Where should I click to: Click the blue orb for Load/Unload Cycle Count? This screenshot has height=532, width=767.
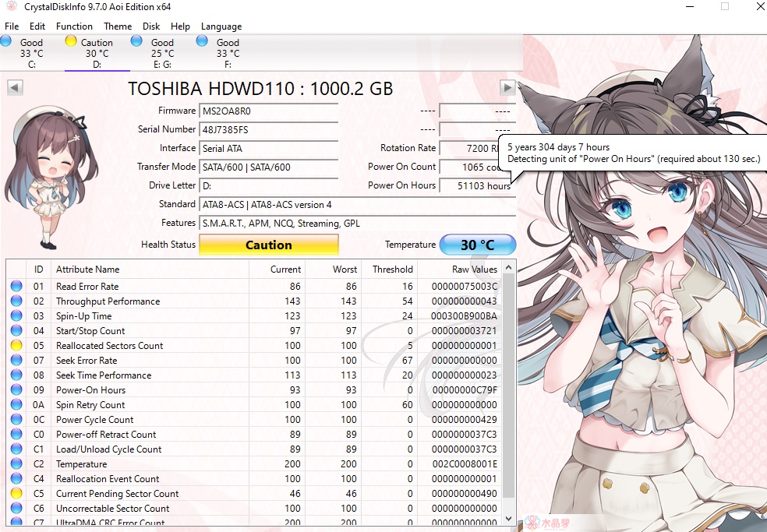[x=16, y=449]
